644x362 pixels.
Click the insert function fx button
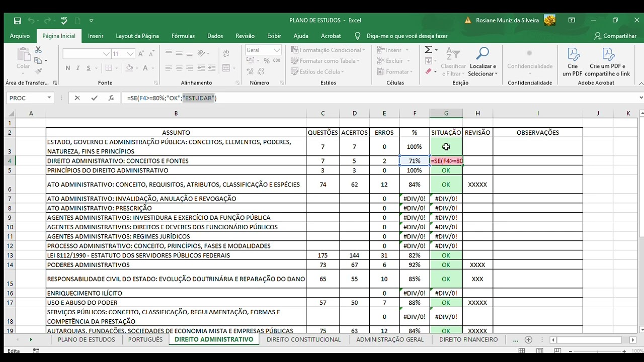111,98
